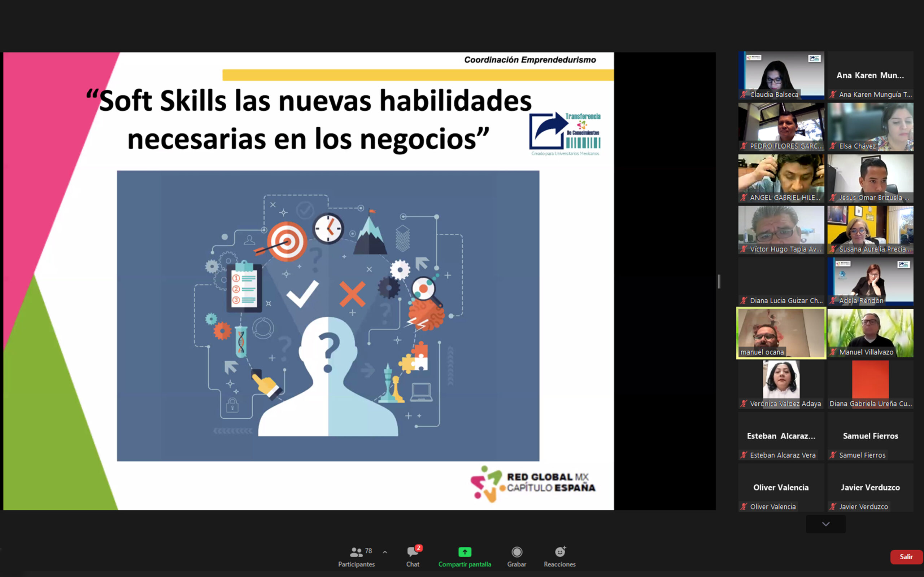The width and height of the screenshot is (924, 577).
Task: Start recording with Grabar icon
Action: [517, 552]
